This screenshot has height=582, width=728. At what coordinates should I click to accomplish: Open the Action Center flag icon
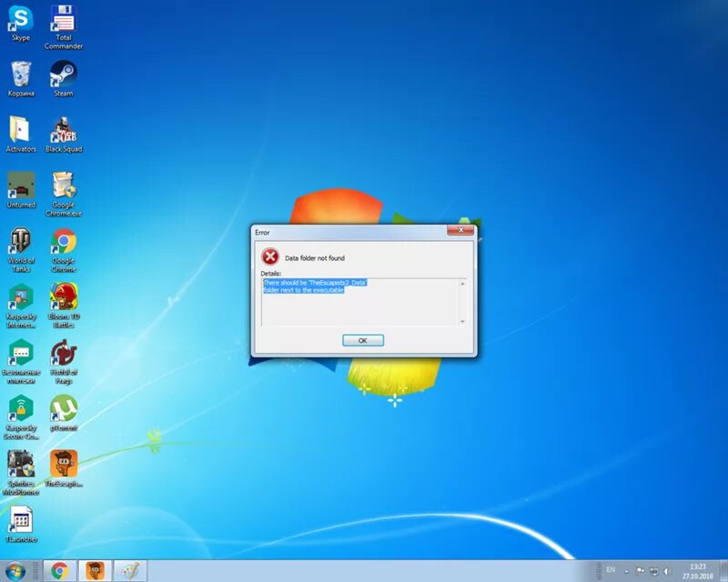(x=640, y=571)
